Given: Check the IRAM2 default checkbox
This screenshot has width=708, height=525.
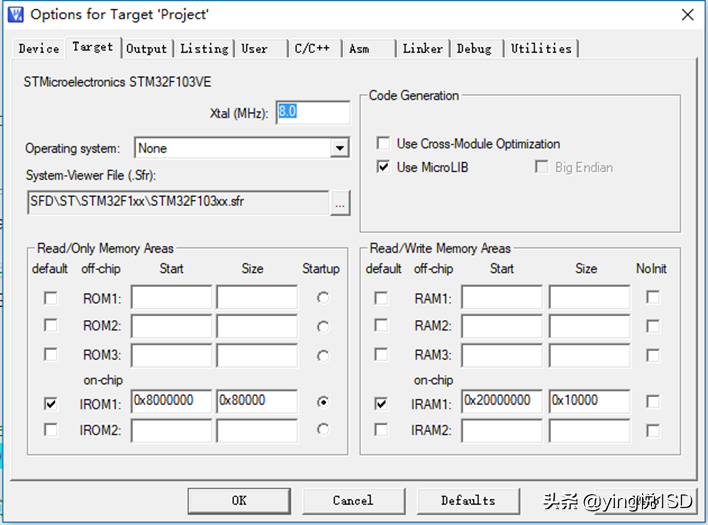Looking at the screenshot, I should click(381, 430).
